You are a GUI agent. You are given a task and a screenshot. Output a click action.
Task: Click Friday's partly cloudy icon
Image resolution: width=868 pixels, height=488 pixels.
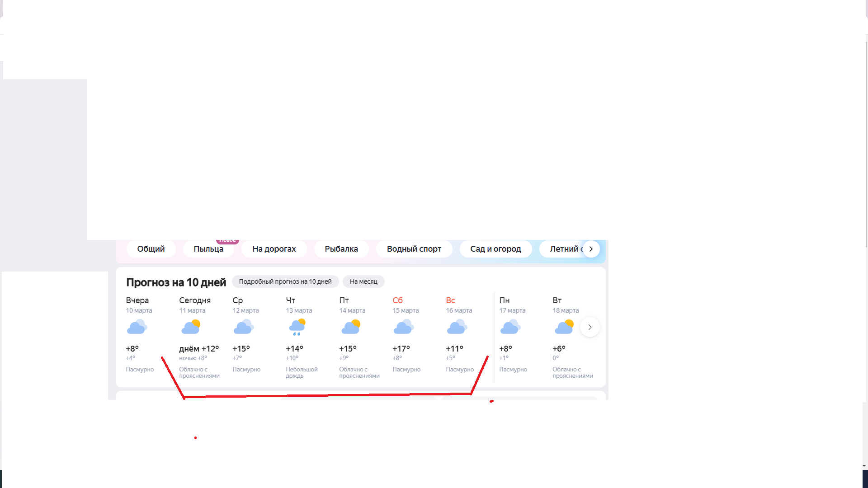tap(351, 327)
